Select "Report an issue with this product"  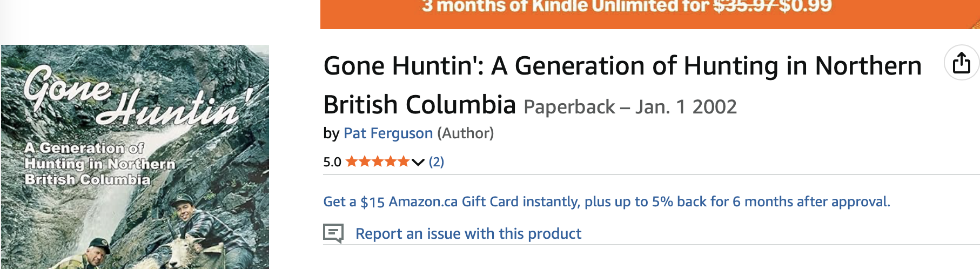(x=468, y=233)
